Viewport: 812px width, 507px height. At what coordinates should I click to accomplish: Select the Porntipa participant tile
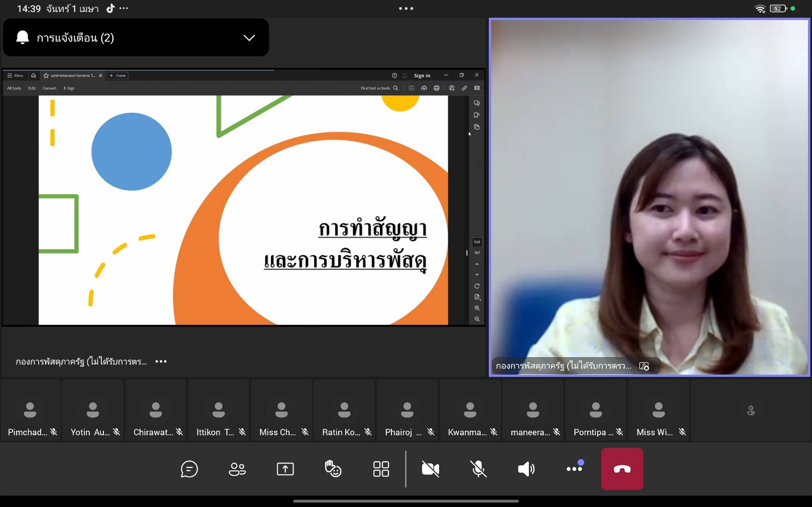click(596, 411)
